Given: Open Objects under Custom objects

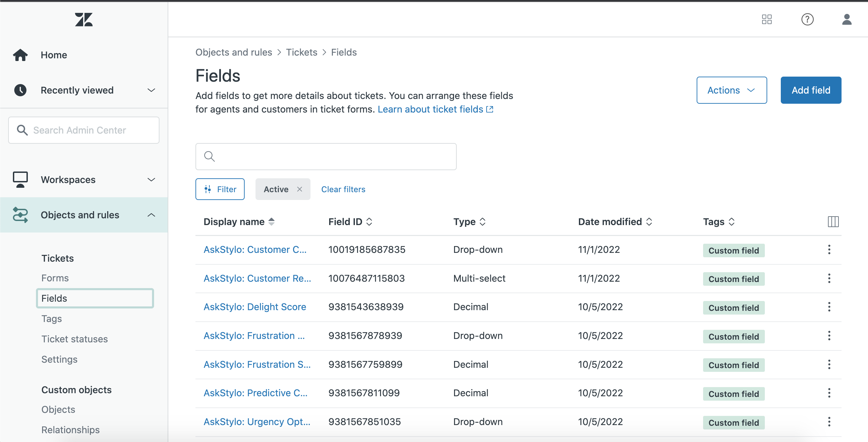Looking at the screenshot, I should [x=58, y=409].
